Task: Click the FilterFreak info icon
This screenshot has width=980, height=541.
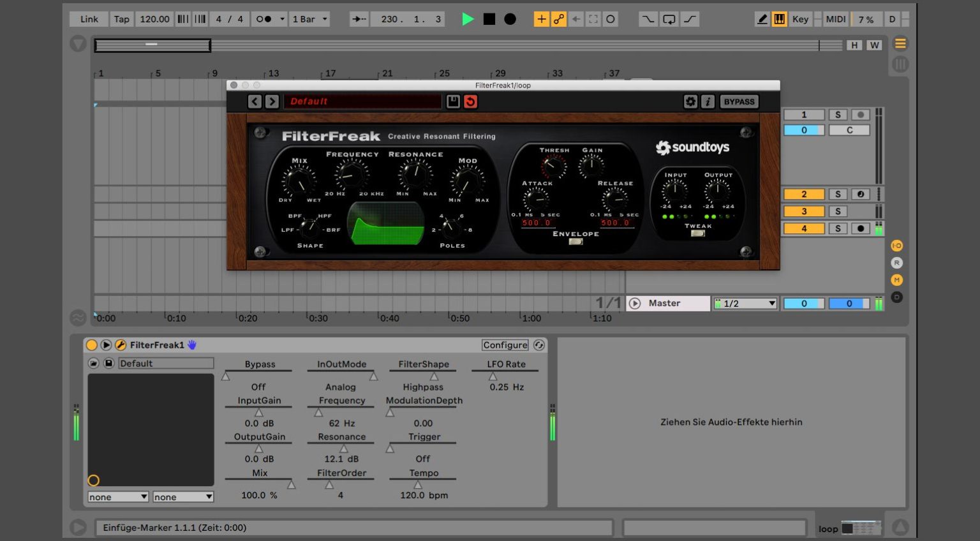Action: coord(708,101)
